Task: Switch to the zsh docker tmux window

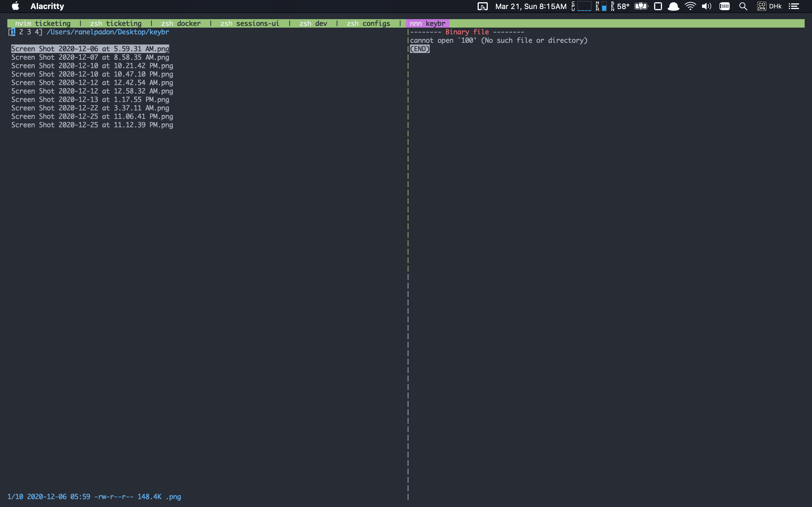Action: point(180,23)
